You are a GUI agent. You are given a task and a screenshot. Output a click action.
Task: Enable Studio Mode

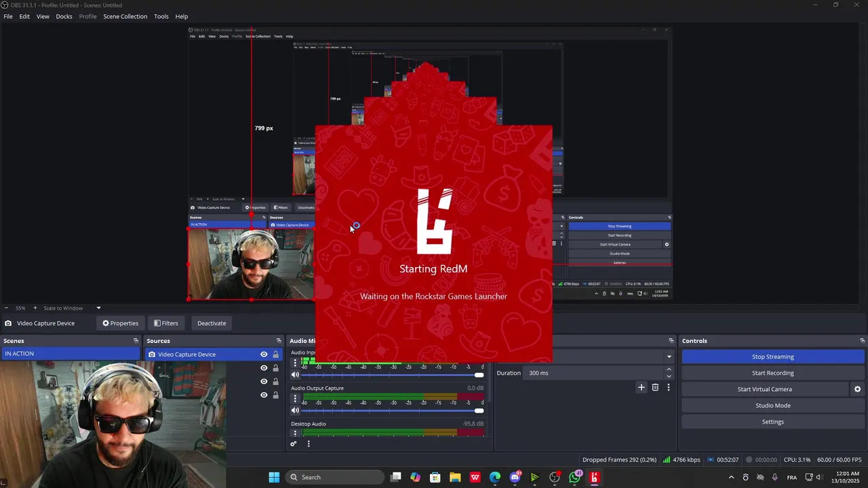click(772, 405)
